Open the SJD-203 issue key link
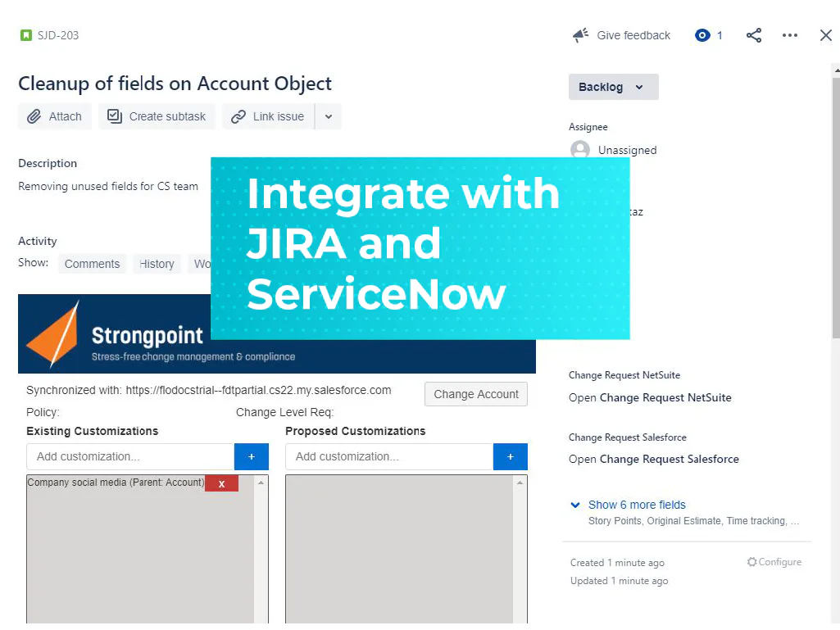 click(58, 35)
